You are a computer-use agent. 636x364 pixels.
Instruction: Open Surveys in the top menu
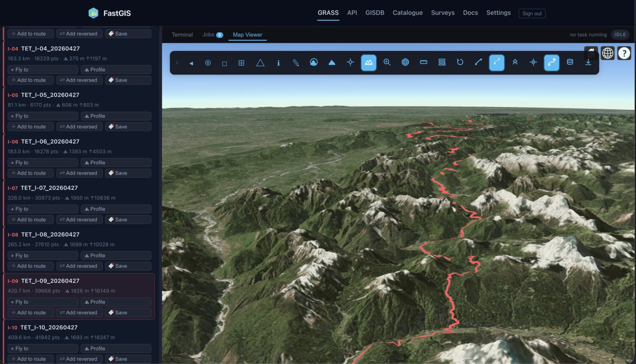coord(443,13)
